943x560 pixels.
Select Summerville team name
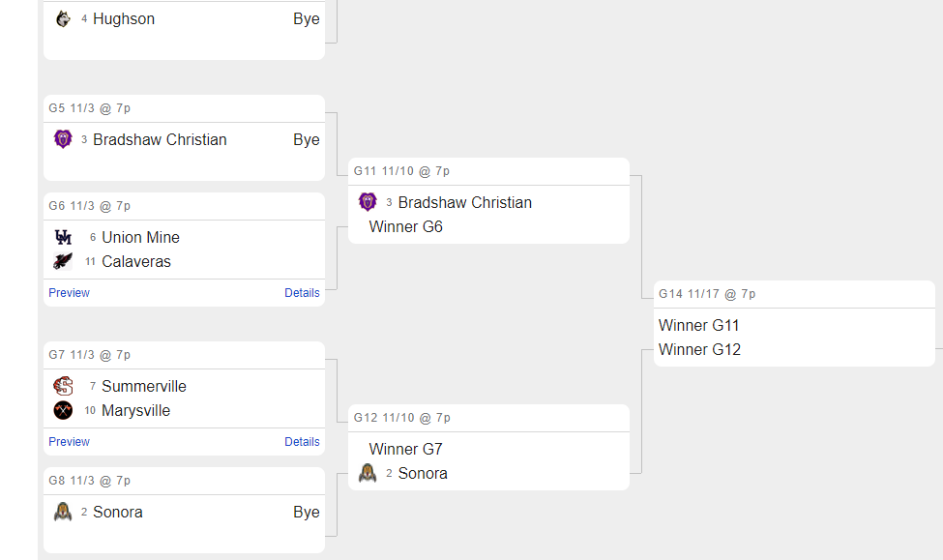coord(144,386)
